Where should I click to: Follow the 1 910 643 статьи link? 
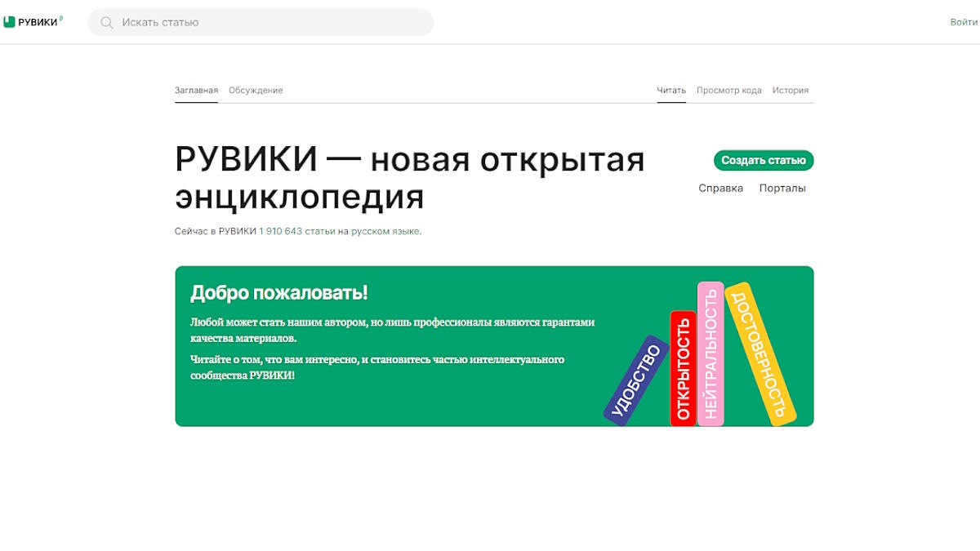pyautogui.click(x=297, y=232)
